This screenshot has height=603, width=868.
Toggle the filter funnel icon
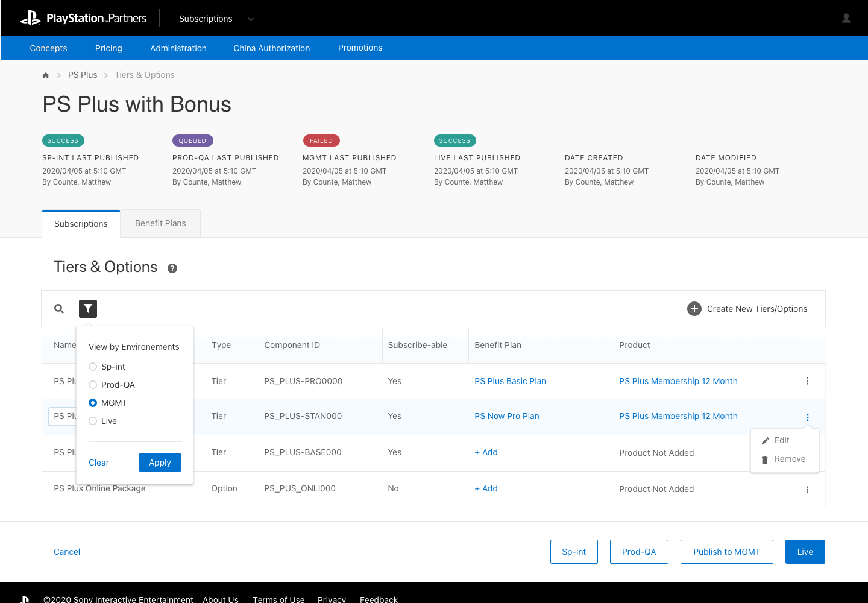88,309
